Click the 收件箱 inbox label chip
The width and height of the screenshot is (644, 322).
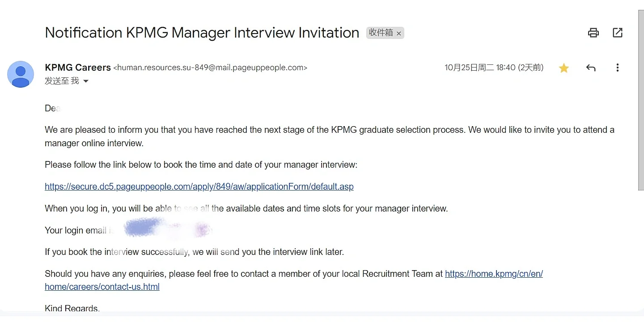pyautogui.click(x=385, y=33)
